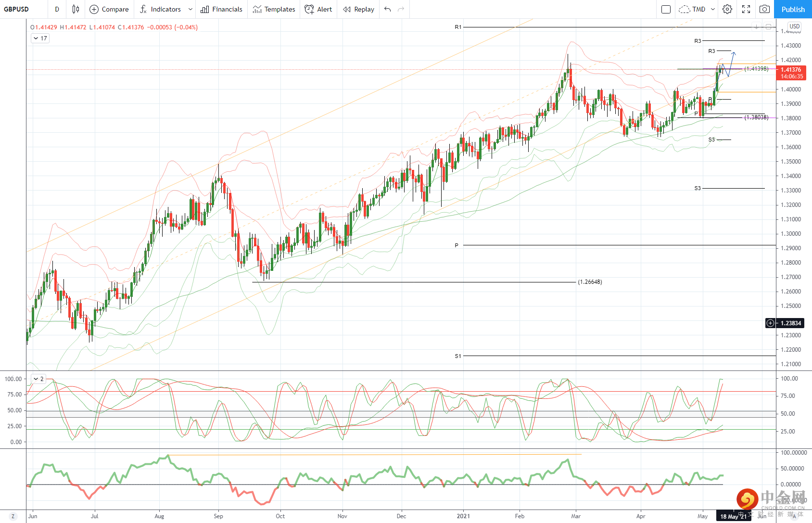812x523 pixels.
Task: Toggle auto scale A button
Action: pyautogui.click(x=794, y=516)
